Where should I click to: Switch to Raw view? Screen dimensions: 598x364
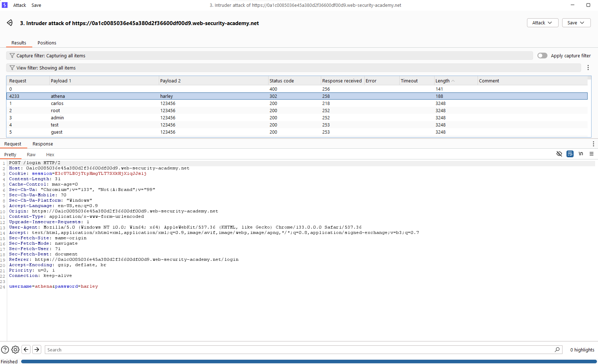pyautogui.click(x=31, y=154)
